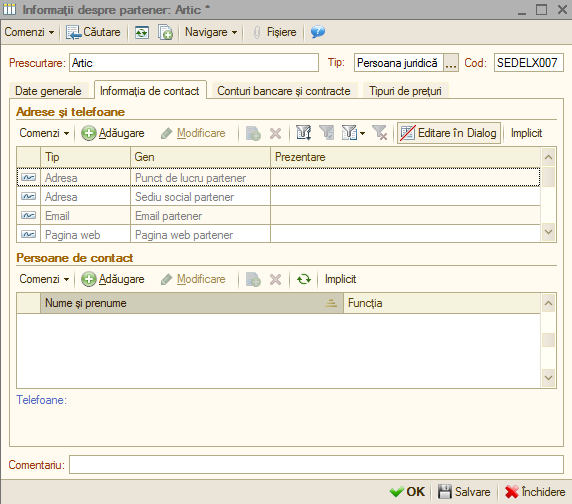Image resolution: width=572 pixels, height=504 pixels.
Task: Open the top Comenzi dropdown menu
Action: coord(29,32)
